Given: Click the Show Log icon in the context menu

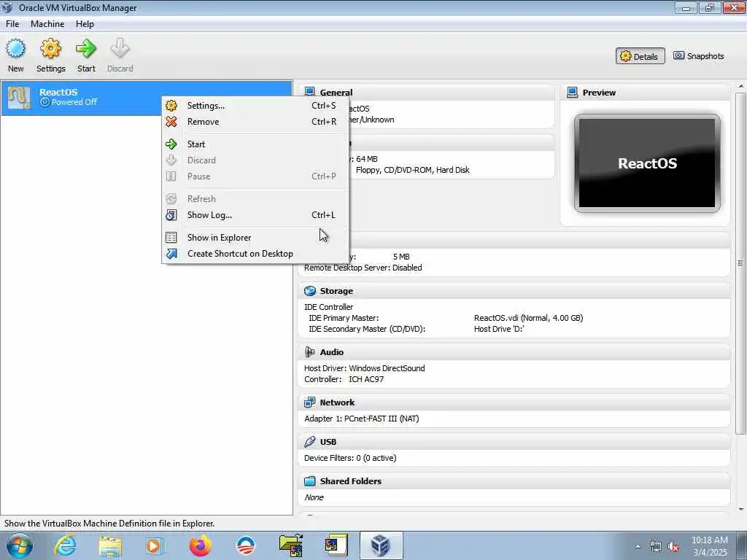Looking at the screenshot, I should tap(171, 215).
